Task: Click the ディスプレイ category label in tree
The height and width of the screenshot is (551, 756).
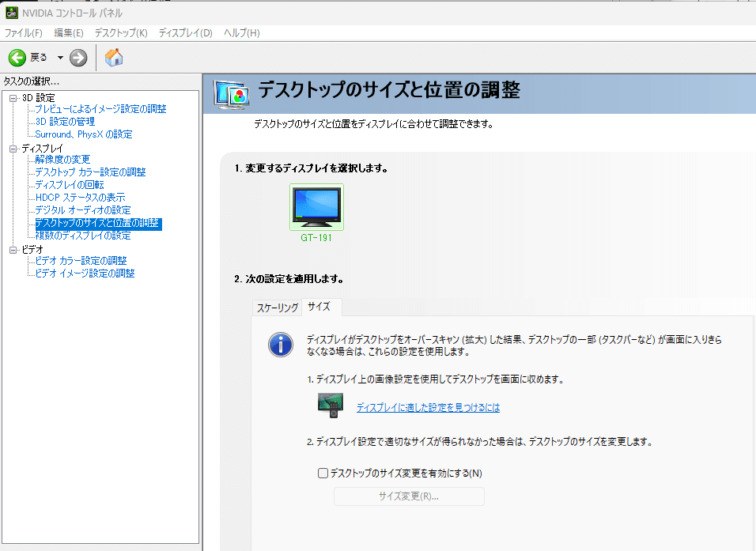Action: [43, 149]
